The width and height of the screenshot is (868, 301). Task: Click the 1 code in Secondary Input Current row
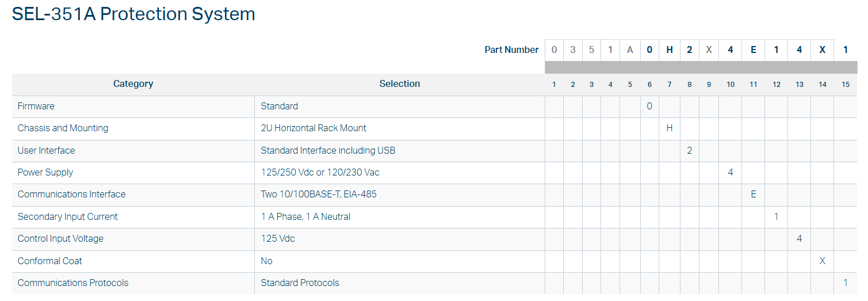point(777,217)
